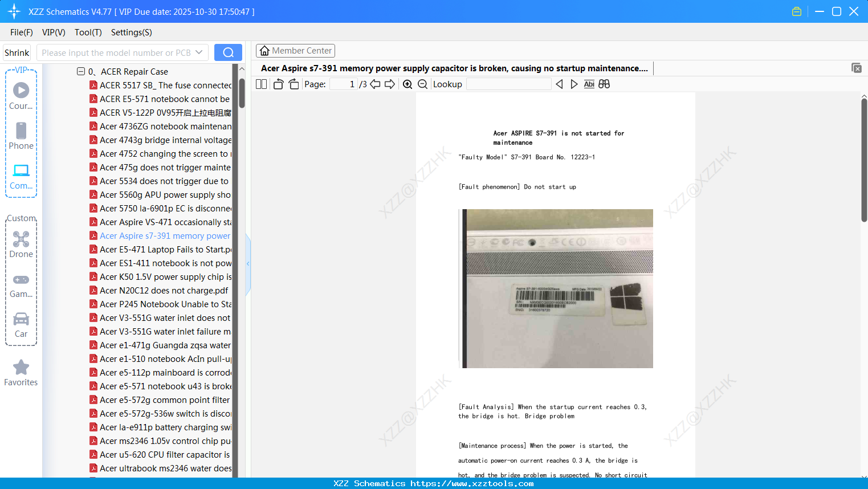Select the Computer schematics category
868x489 pixels.
point(21,177)
